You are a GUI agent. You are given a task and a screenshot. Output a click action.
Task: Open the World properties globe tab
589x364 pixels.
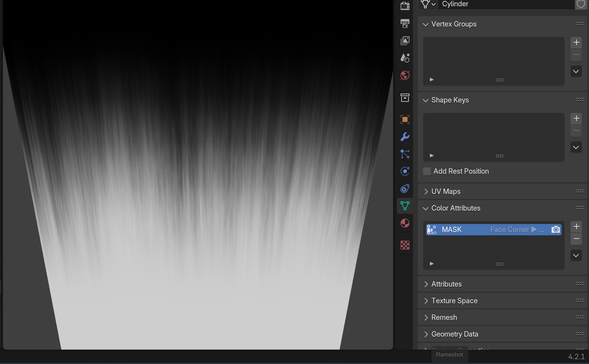[405, 75]
